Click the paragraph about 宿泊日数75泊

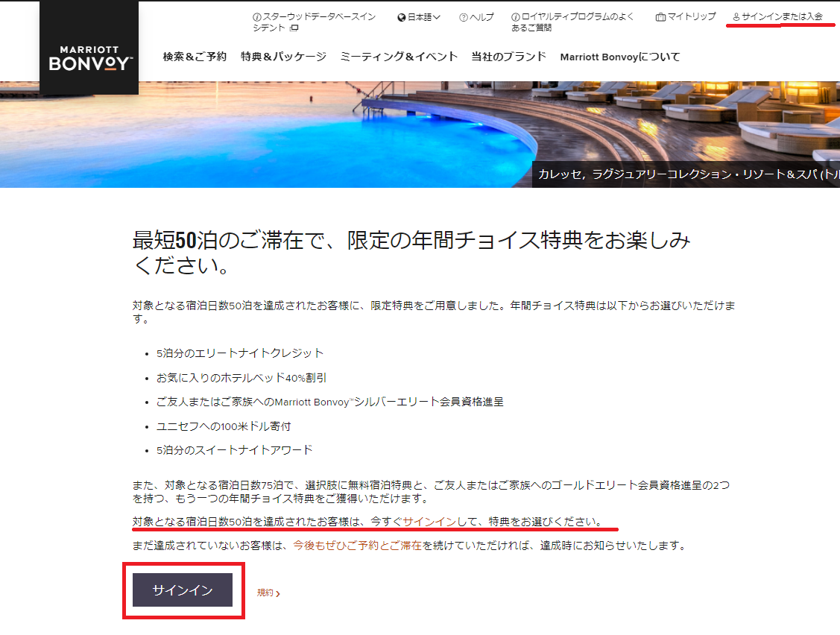(x=432, y=491)
